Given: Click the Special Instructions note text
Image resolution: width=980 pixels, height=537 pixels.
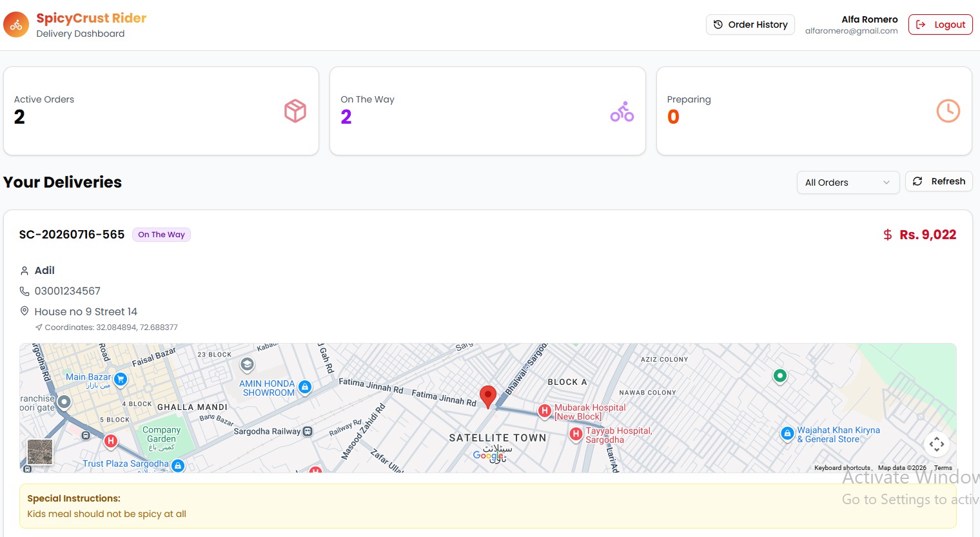Looking at the screenshot, I should click(106, 514).
